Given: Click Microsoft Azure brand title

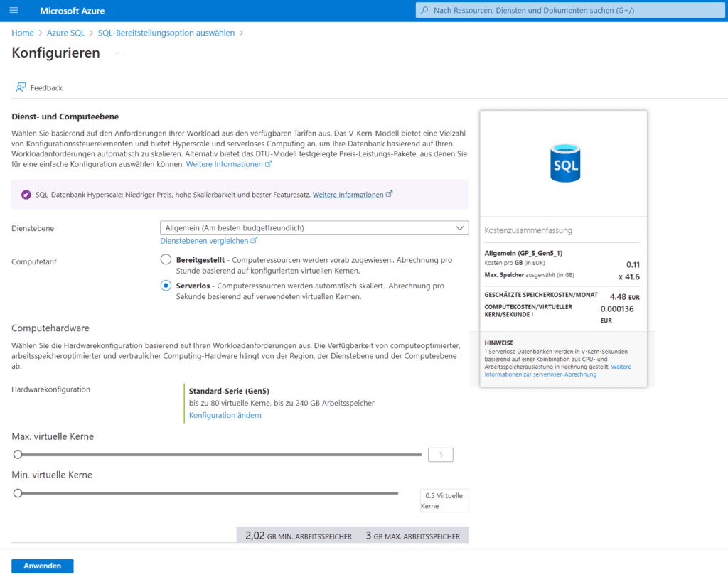Looking at the screenshot, I should point(73,10).
